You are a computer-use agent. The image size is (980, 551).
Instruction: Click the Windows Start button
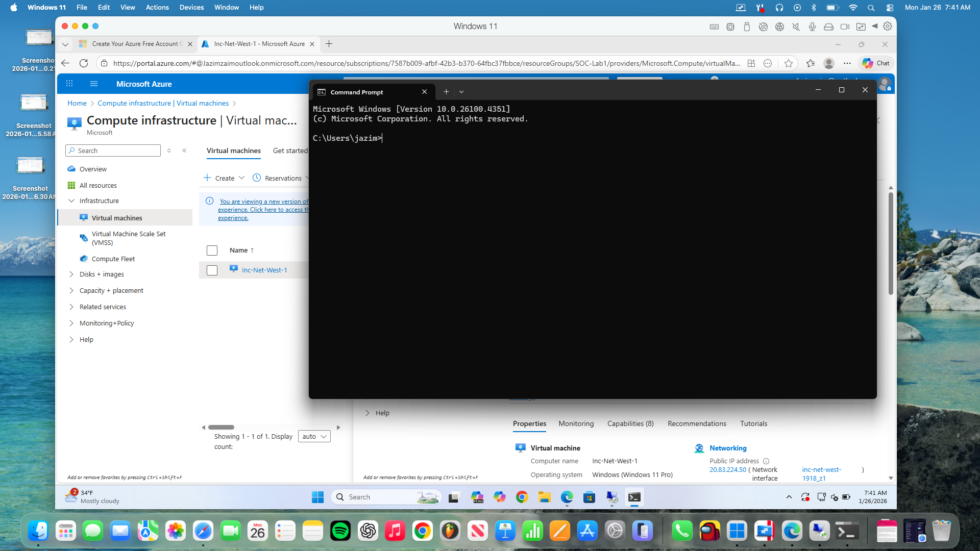317,497
